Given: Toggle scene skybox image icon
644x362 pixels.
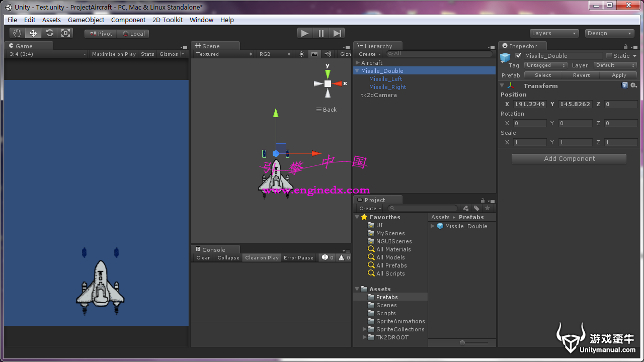Looking at the screenshot, I should click(x=314, y=54).
